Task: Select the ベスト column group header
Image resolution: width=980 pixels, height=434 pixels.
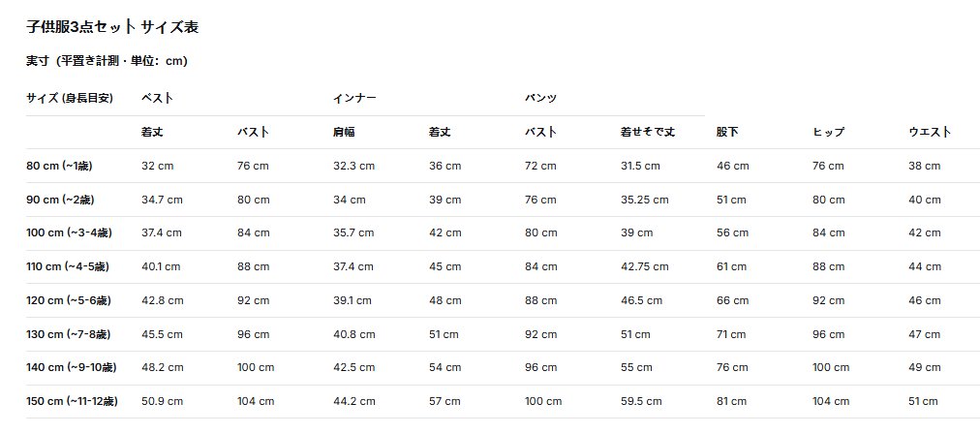Action: (x=158, y=98)
